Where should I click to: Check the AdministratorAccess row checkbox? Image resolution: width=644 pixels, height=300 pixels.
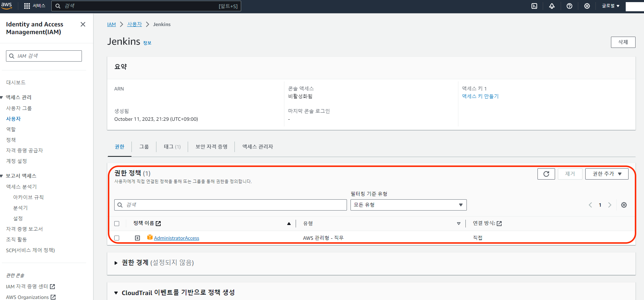(117, 238)
